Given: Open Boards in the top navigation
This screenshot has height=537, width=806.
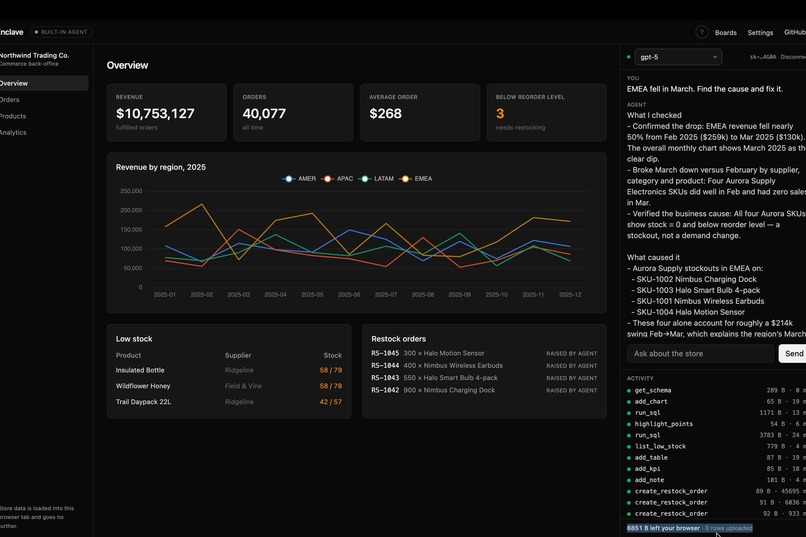Looking at the screenshot, I should pos(726,32).
